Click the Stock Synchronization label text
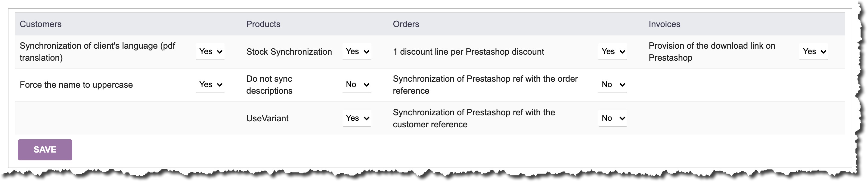The image size is (868, 182). pyautogui.click(x=289, y=52)
